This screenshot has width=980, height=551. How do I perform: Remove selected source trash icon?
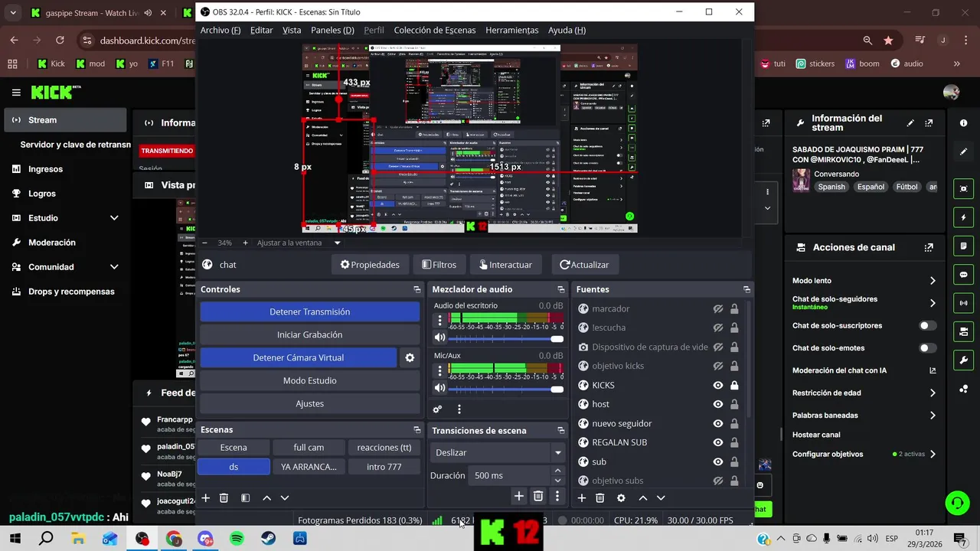(x=599, y=497)
